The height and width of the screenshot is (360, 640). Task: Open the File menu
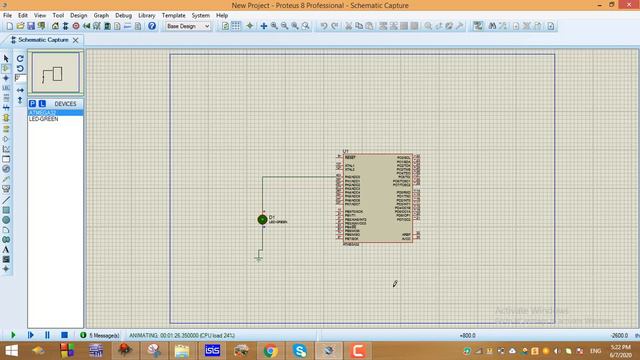coord(7,16)
